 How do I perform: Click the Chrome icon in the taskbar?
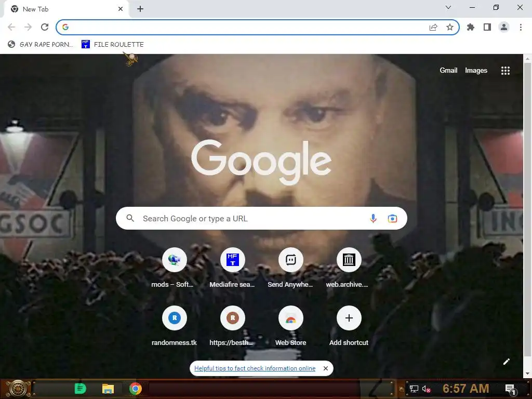tap(136, 389)
